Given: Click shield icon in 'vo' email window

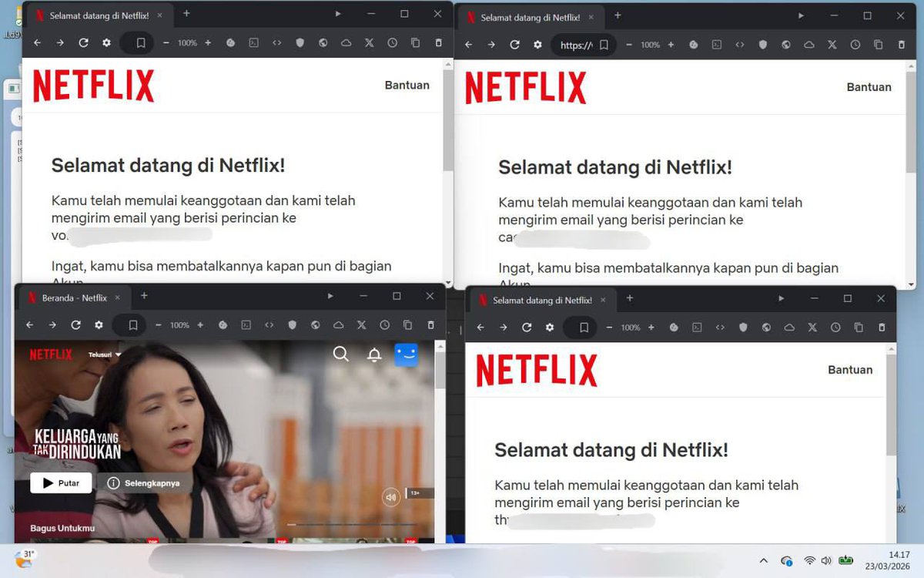Looking at the screenshot, I should click(300, 43).
